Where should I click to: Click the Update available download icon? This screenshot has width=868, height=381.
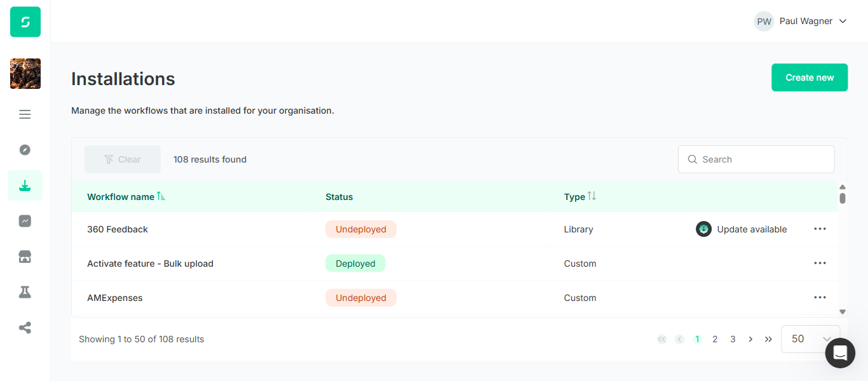[703, 229]
